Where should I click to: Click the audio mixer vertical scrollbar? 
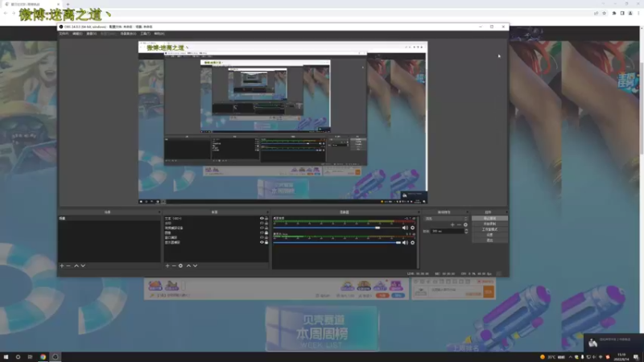[418, 242]
